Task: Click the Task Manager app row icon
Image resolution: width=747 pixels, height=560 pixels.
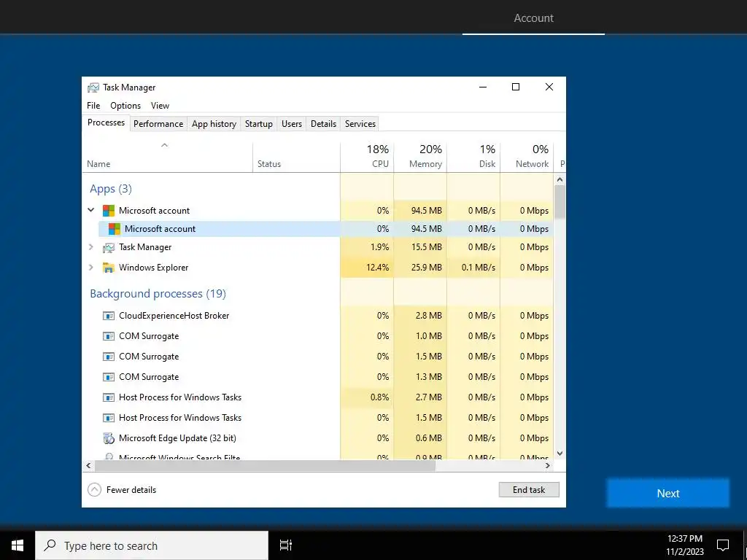Action: (x=109, y=248)
